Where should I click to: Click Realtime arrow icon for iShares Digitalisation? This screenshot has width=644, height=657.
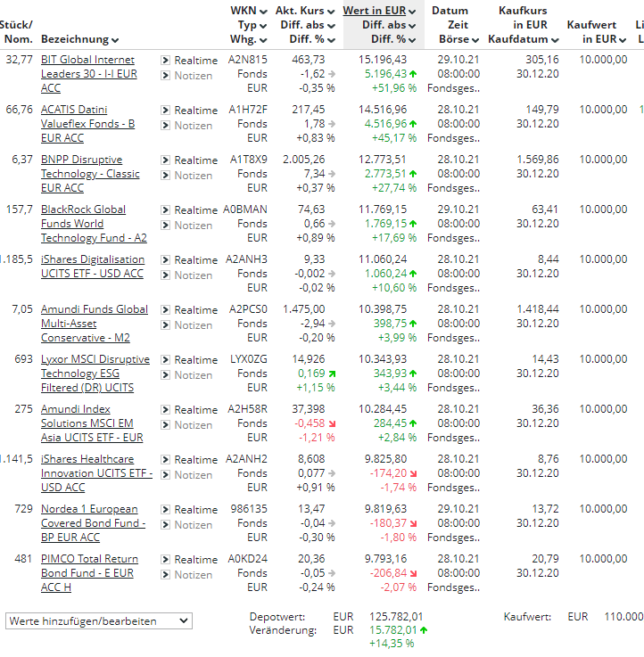pos(166,259)
